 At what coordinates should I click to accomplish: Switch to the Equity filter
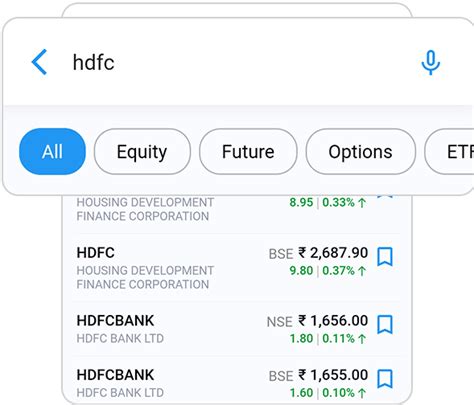tap(142, 152)
